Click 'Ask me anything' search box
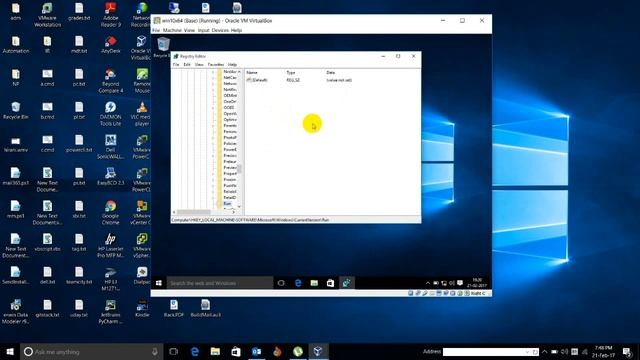 90,351
